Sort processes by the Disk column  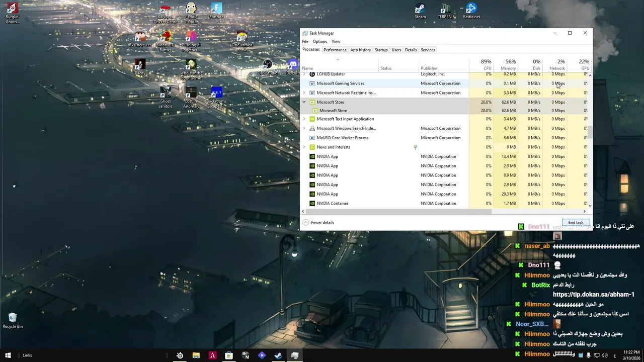tap(531, 64)
